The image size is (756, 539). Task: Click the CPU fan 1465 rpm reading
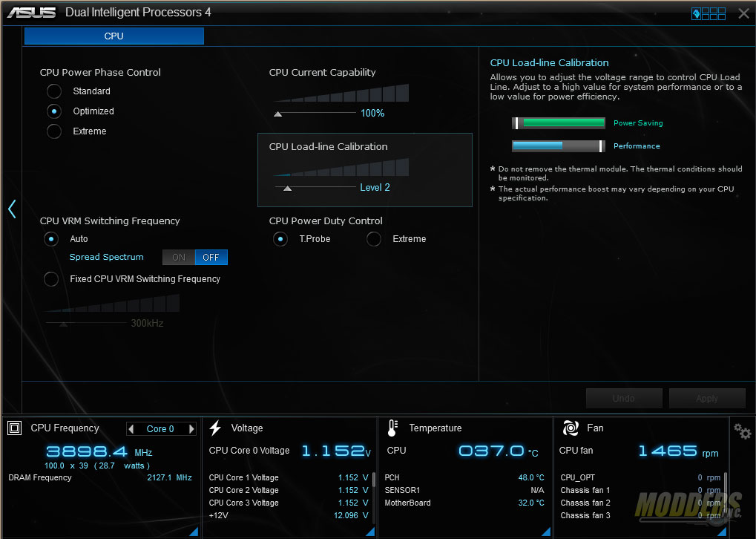pos(678,451)
